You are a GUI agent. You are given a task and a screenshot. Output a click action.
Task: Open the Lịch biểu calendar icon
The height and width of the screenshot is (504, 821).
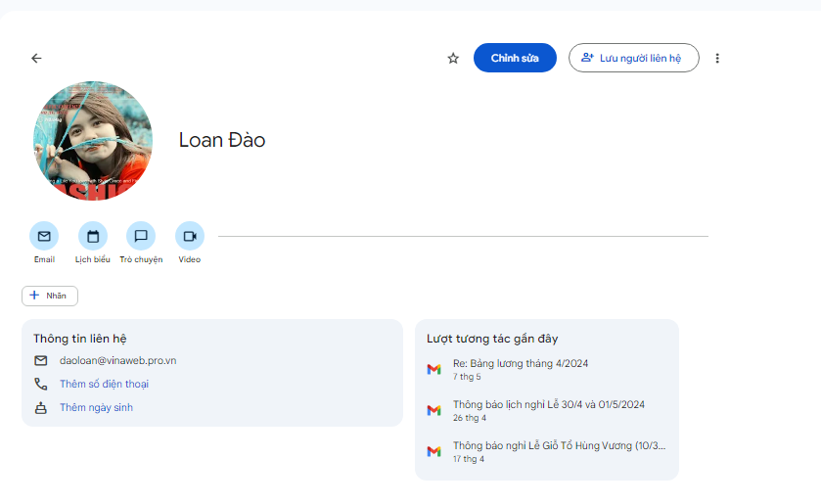[x=93, y=236]
